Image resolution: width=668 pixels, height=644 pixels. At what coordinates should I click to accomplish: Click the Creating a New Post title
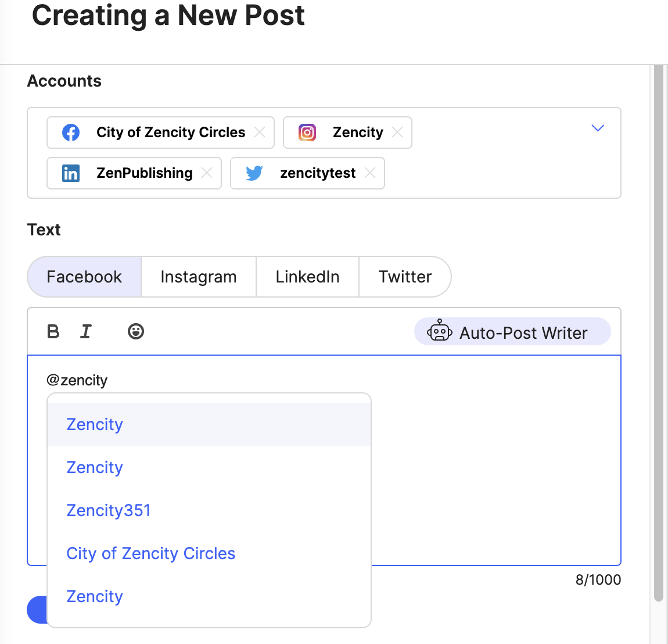[x=168, y=16]
